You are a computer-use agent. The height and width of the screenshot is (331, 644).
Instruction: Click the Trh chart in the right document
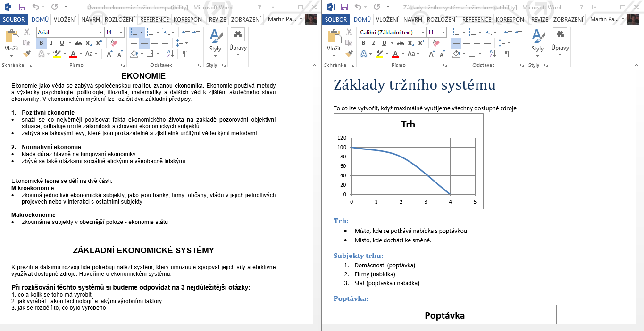(x=408, y=161)
